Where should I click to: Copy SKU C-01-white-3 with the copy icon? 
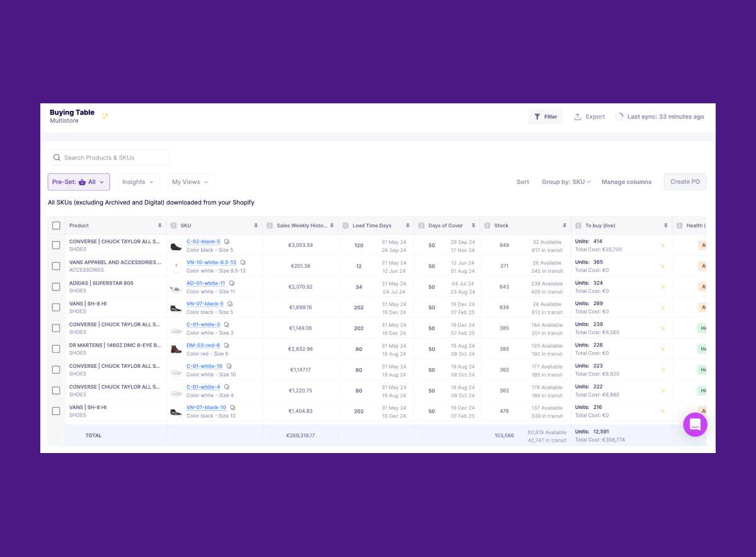tap(227, 324)
